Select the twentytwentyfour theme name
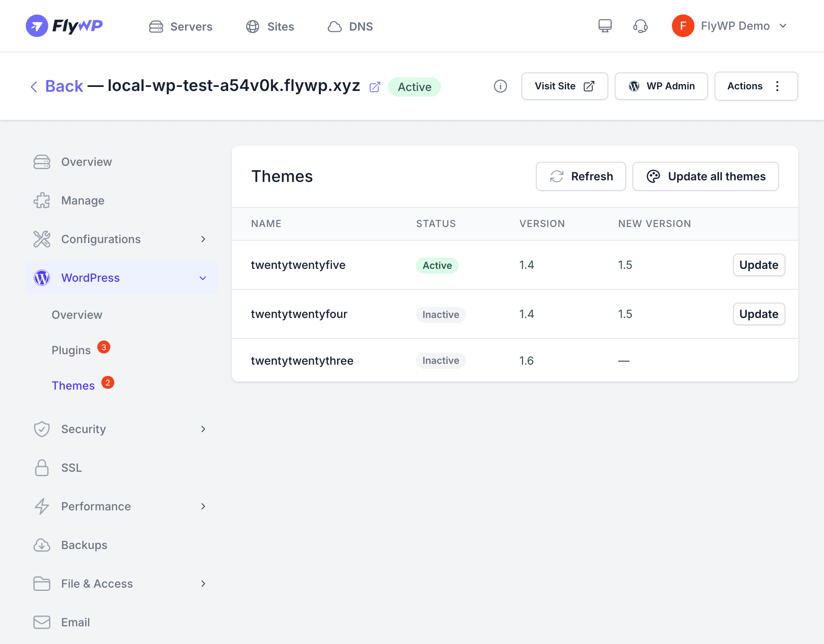The image size is (824, 644). (299, 314)
